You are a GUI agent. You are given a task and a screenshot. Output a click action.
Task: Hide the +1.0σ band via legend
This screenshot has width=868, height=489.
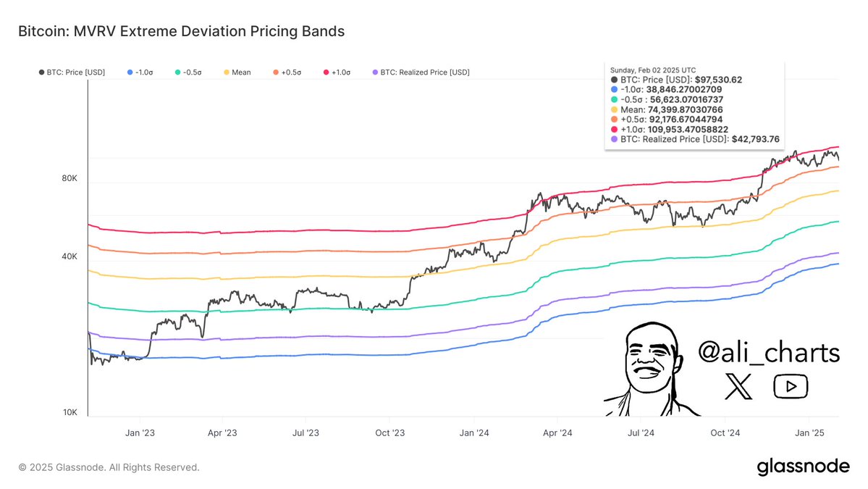340,72
